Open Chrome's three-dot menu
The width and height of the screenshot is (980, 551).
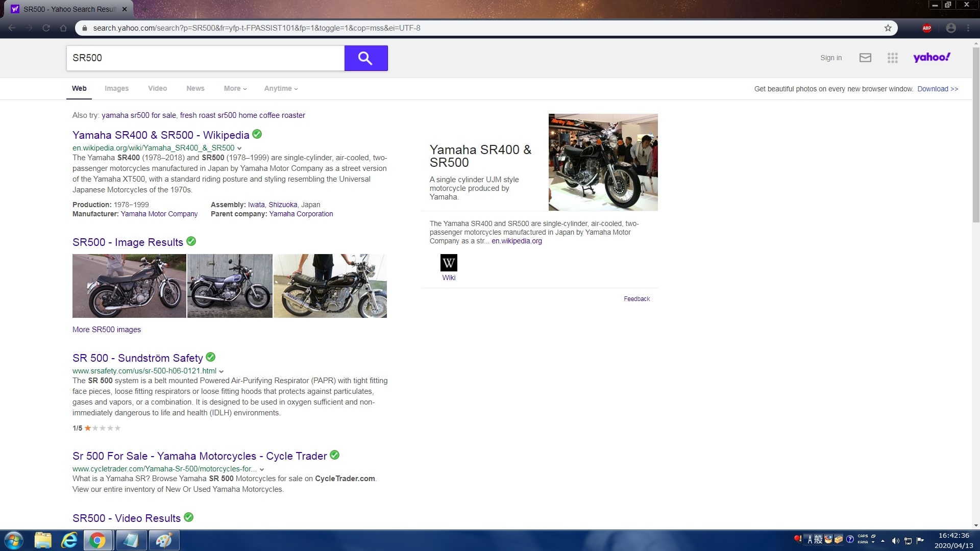968,28
